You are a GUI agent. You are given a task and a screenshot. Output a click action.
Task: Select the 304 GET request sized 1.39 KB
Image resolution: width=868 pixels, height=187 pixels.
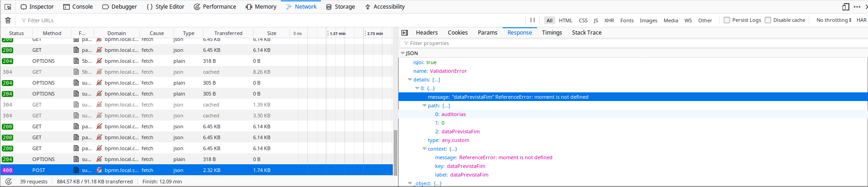(197, 105)
